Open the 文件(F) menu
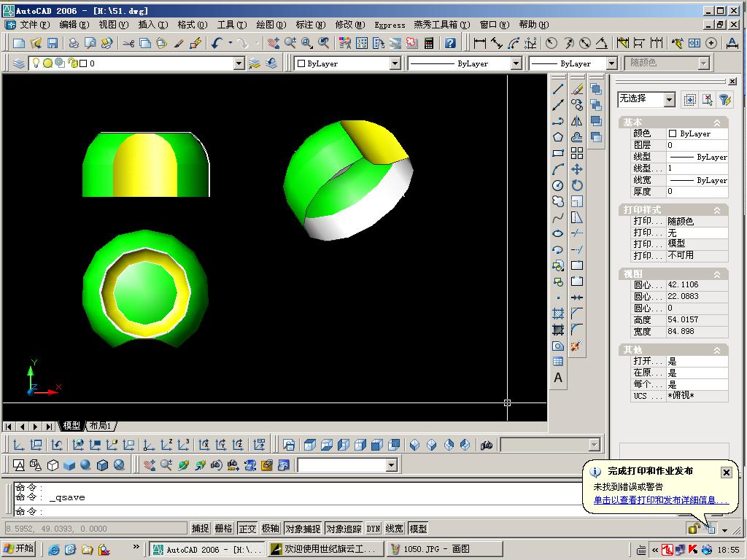The height and width of the screenshot is (560, 747). point(34,24)
